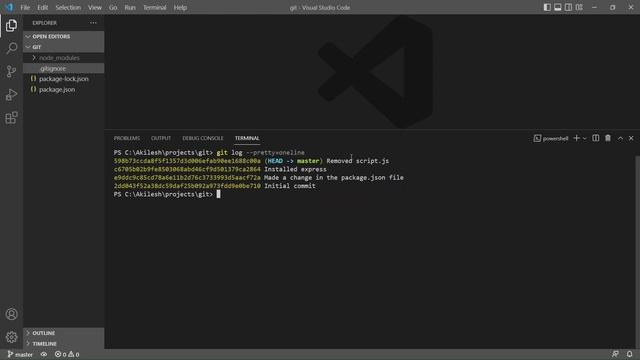Maximize the panel size chevron

coord(620,138)
